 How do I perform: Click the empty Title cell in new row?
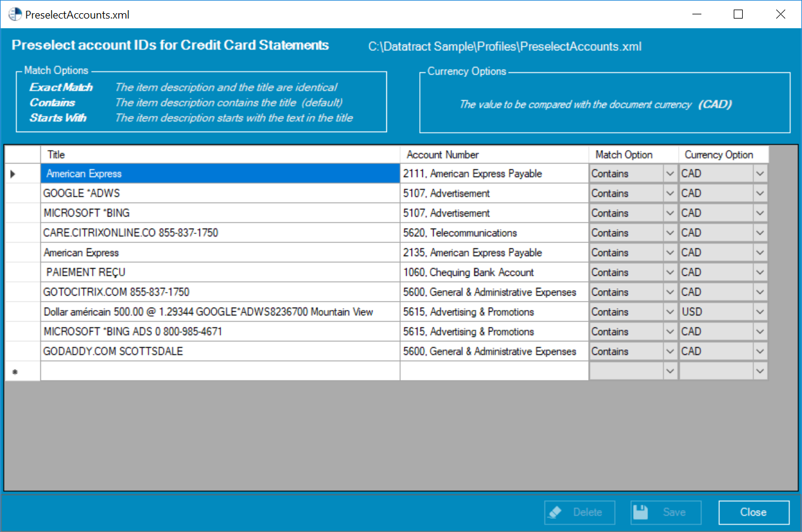click(220, 371)
